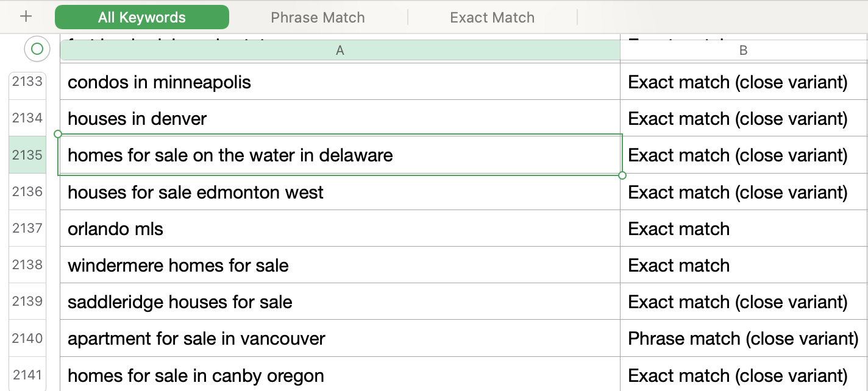The height and width of the screenshot is (391, 868).
Task: Select 'windermere homes for sale' cell
Action: [x=340, y=265]
